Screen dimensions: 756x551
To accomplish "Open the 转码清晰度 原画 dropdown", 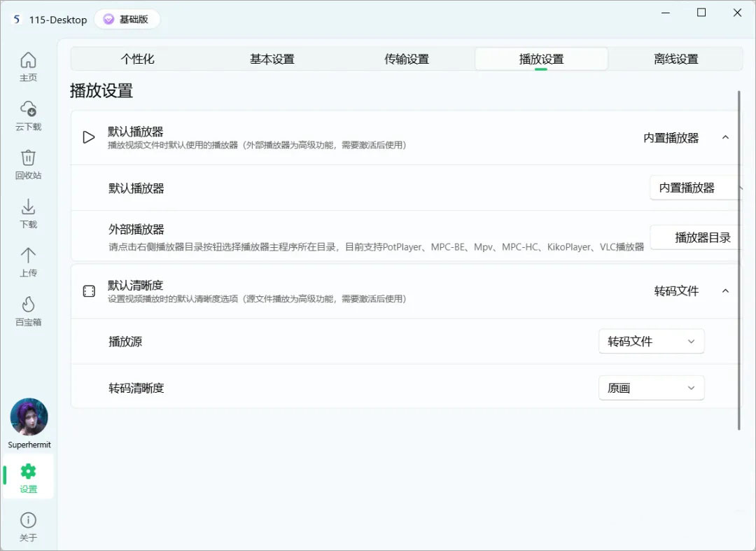I will pyautogui.click(x=652, y=388).
